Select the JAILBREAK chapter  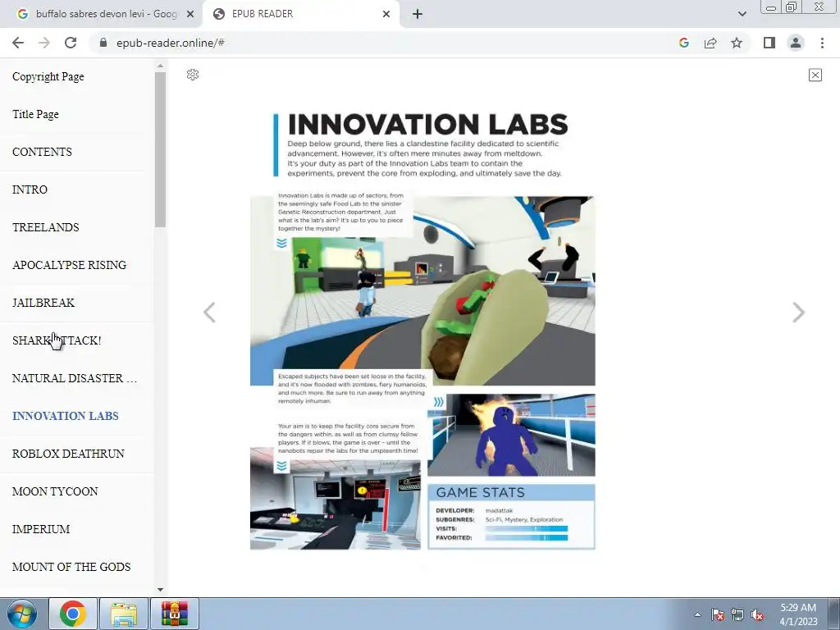point(43,303)
